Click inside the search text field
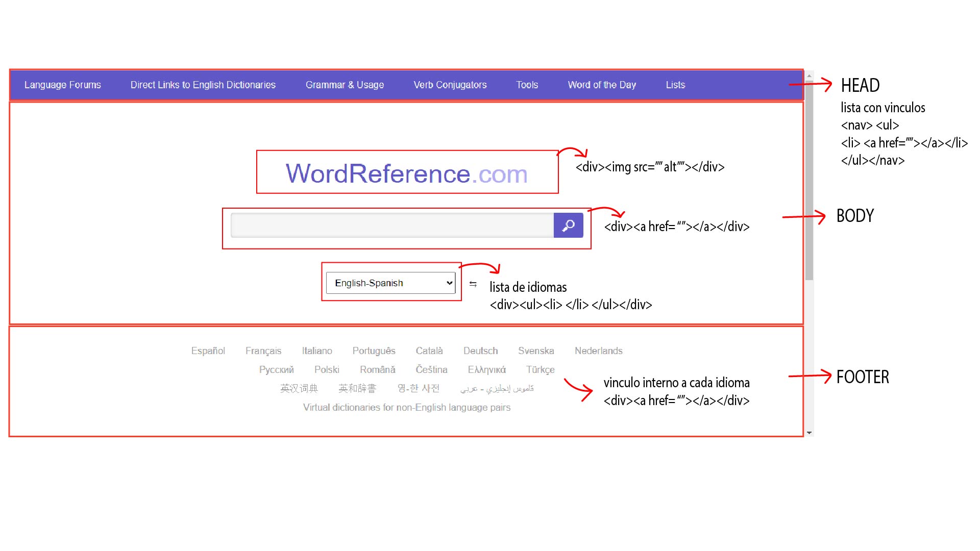 coord(391,225)
